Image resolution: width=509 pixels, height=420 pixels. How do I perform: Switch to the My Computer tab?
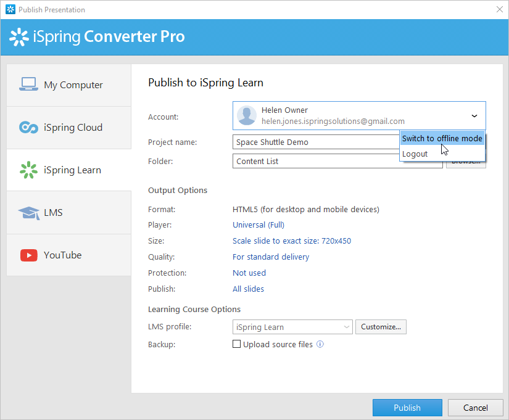(69, 85)
